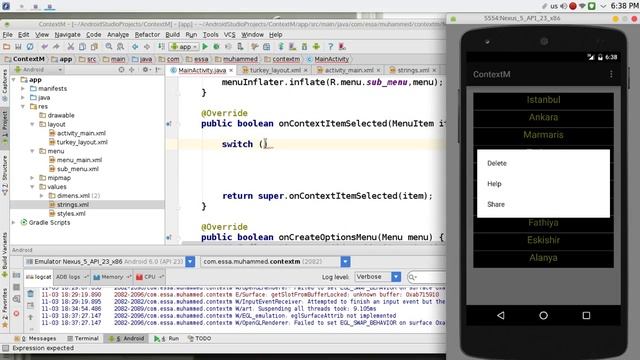640x360 pixels.
Task: Click the project view settings gear icon
Action: (145, 70)
